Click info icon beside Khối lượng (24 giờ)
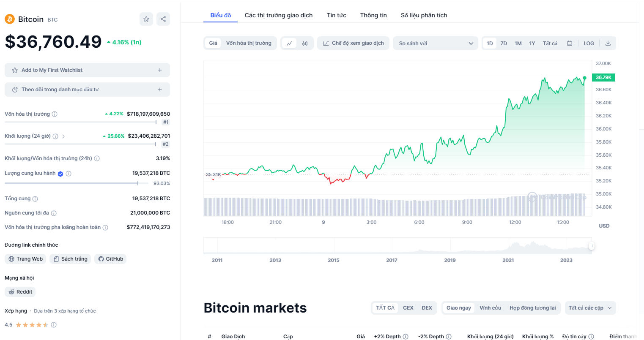Image resolution: width=644 pixels, height=340 pixels. pyautogui.click(x=55, y=136)
